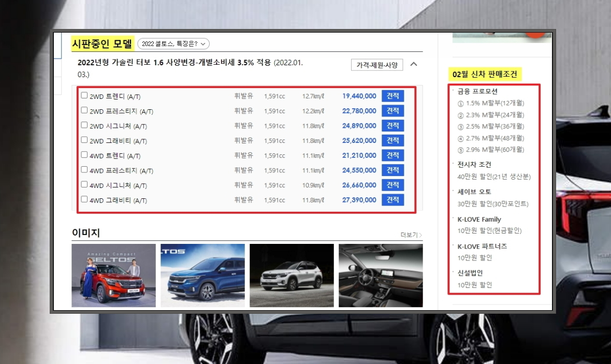Screen dimensions: 611x364
Task: Click the 19,440,000 price
Action: [359, 96]
